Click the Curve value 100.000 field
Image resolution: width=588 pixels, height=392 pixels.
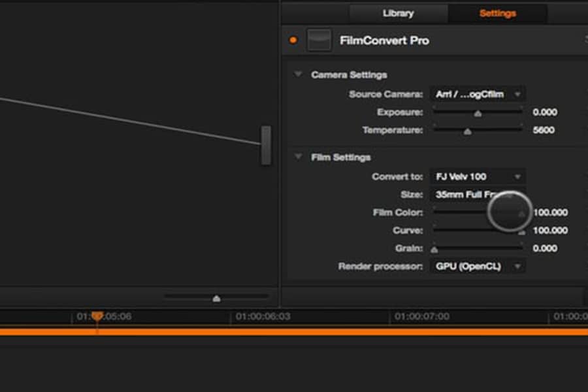click(550, 231)
